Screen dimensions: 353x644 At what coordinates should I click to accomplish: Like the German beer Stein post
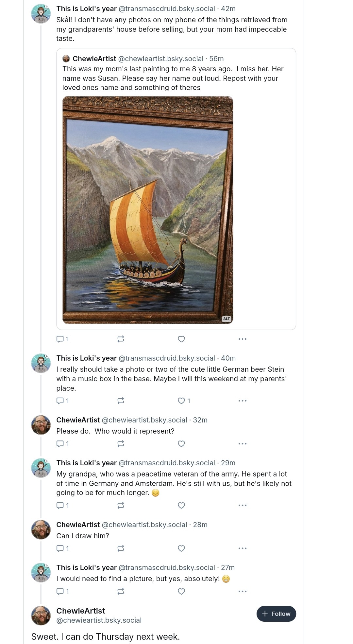181,401
